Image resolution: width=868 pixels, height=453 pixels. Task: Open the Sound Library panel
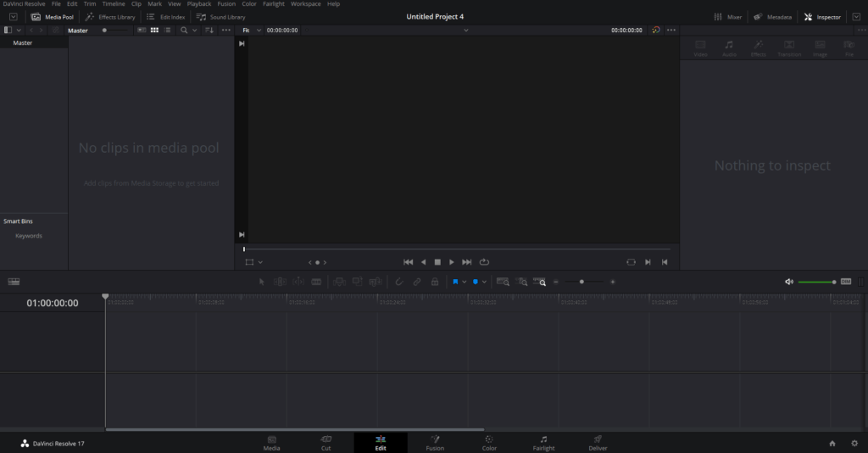coord(221,17)
